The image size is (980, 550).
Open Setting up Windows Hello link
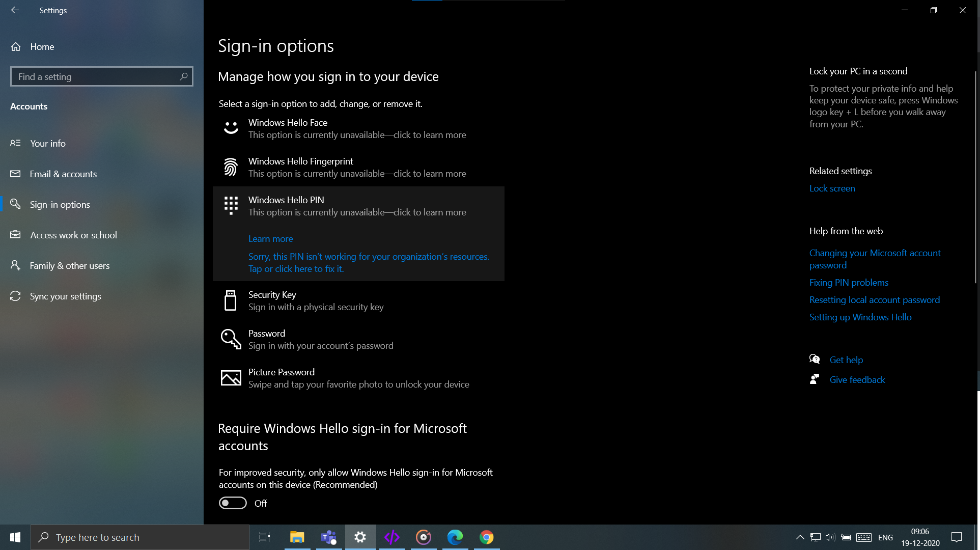[x=860, y=317]
